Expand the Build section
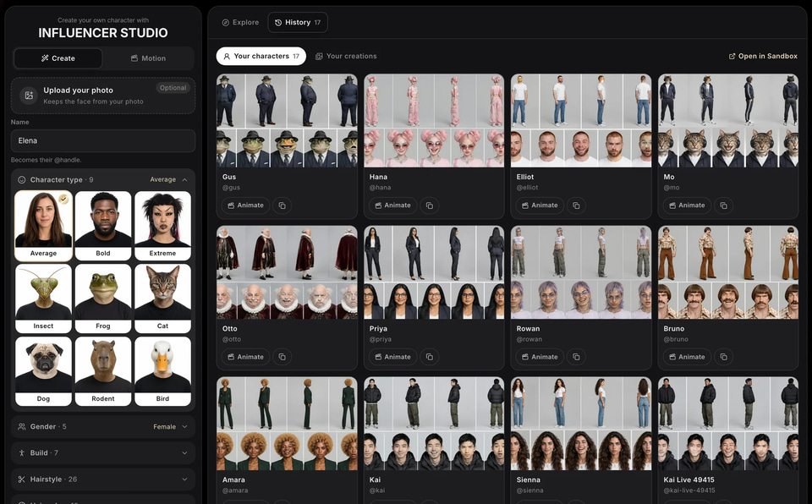Image resolution: width=812 pixels, height=504 pixels. pos(103,452)
